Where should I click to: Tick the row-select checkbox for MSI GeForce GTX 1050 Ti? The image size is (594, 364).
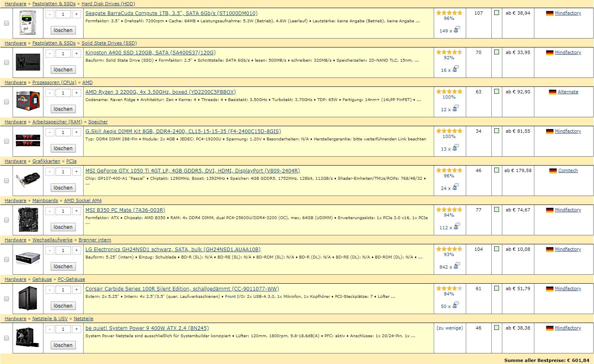tap(6, 181)
